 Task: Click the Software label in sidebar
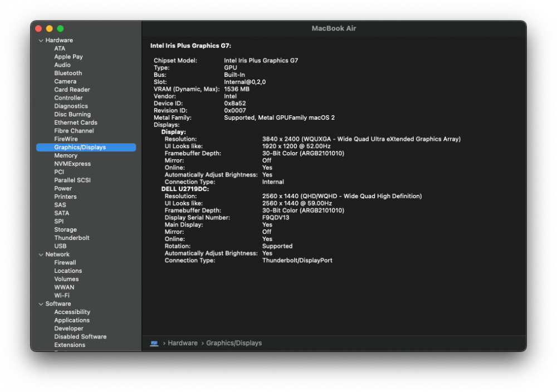pyautogui.click(x=58, y=303)
